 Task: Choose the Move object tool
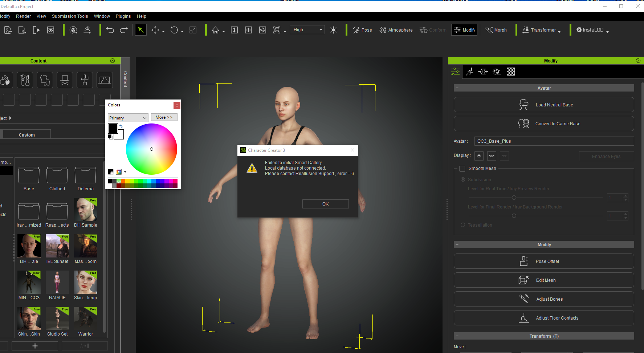(x=155, y=30)
